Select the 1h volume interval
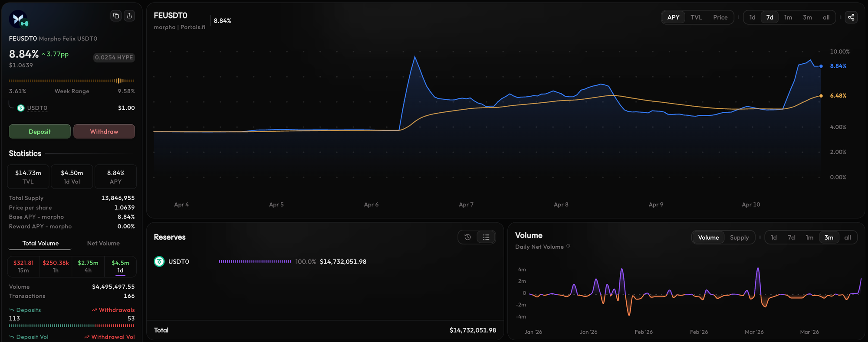 [x=56, y=267]
